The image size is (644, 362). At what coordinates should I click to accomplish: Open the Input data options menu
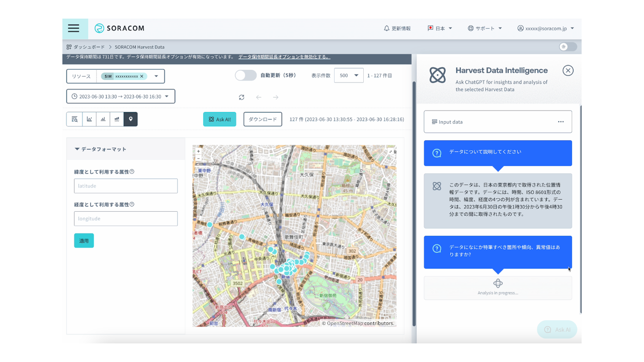[x=560, y=121]
